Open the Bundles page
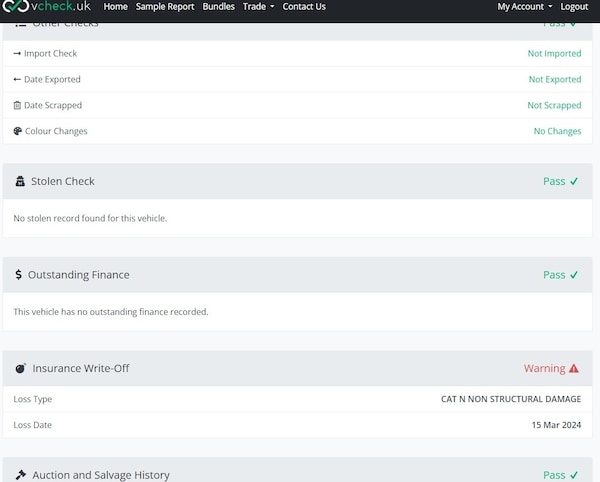This screenshot has width=600, height=482. [x=218, y=7]
